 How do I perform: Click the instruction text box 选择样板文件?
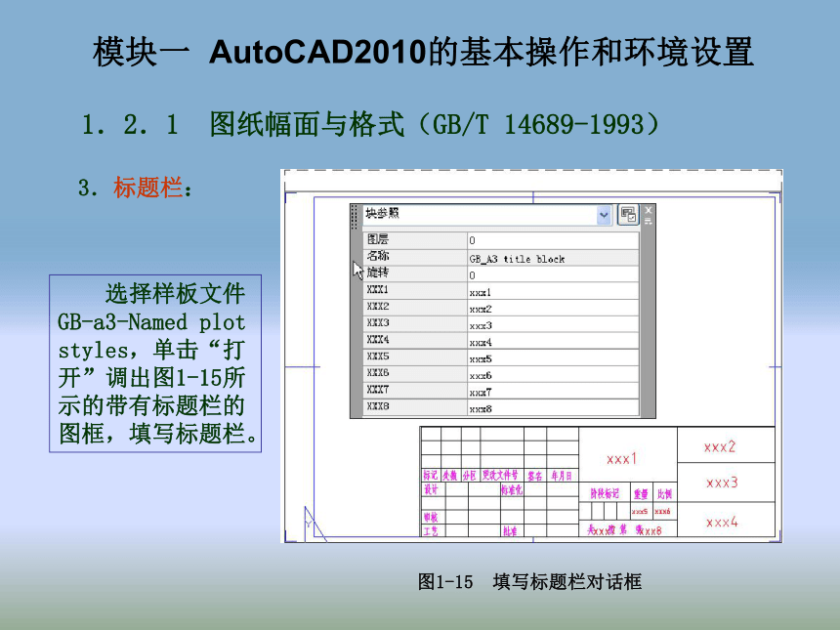[x=155, y=363]
